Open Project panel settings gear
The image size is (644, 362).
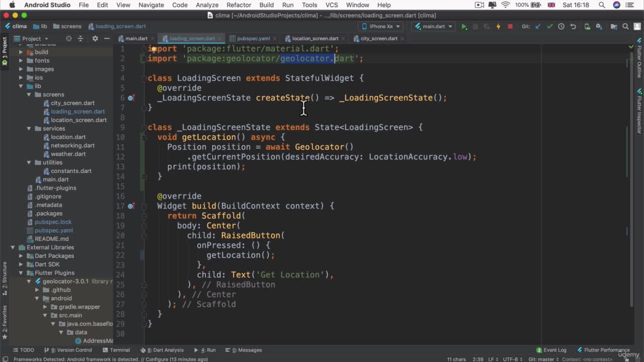pyautogui.click(x=95, y=38)
